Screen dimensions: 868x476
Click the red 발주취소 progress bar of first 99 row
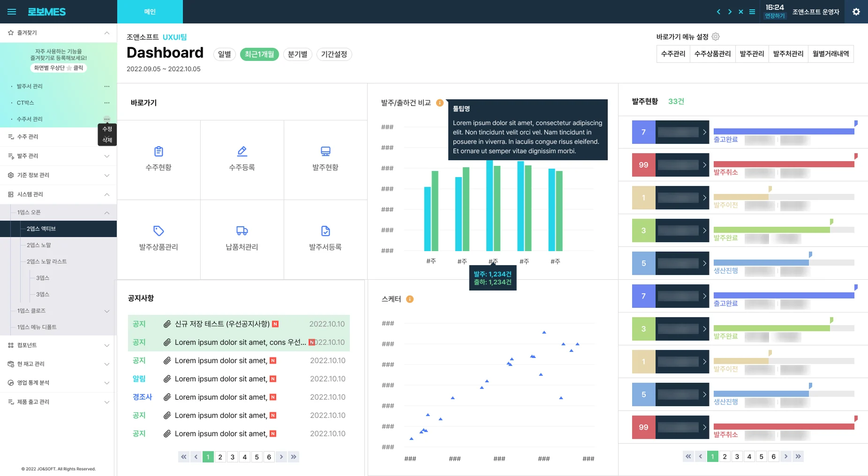click(784, 164)
